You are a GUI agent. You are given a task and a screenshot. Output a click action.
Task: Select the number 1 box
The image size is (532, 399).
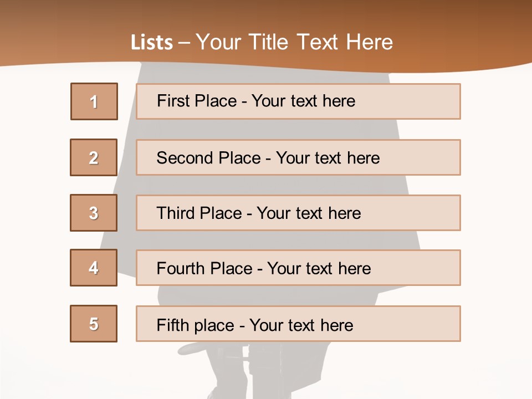click(x=94, y=101)
